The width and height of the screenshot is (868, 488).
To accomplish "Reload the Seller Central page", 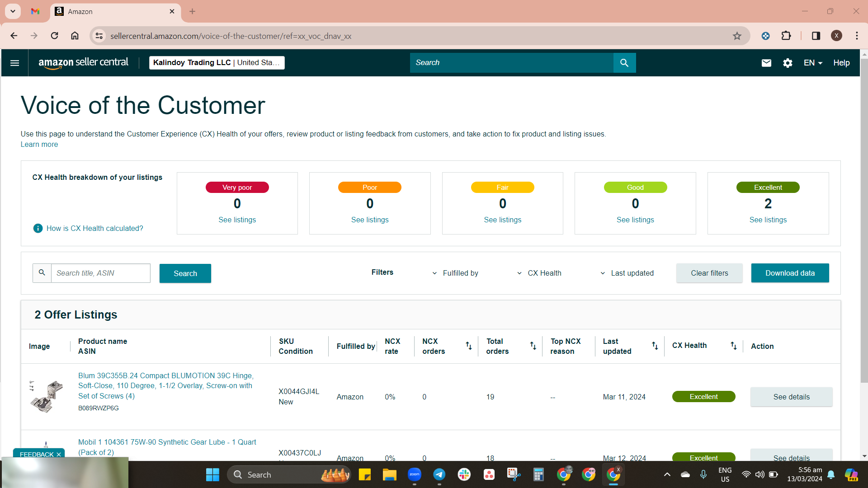I will (54, 36).
